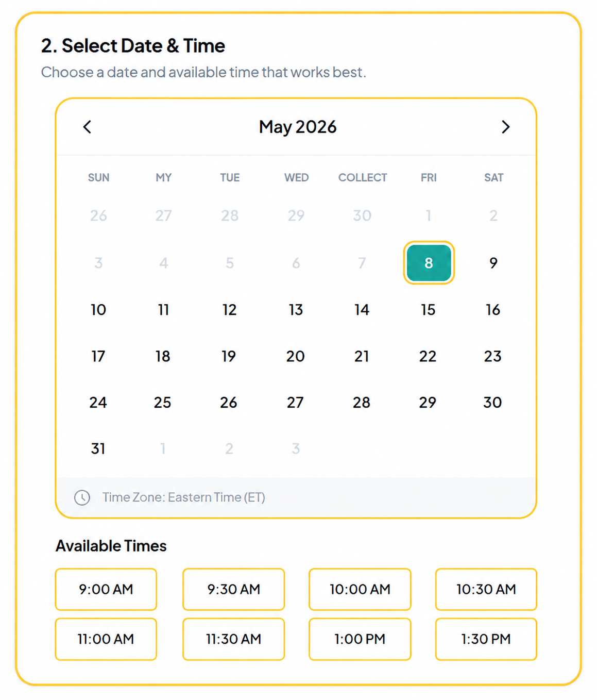Go to previous month with left chevron
The image size is (597, 700).
(87, 127)
